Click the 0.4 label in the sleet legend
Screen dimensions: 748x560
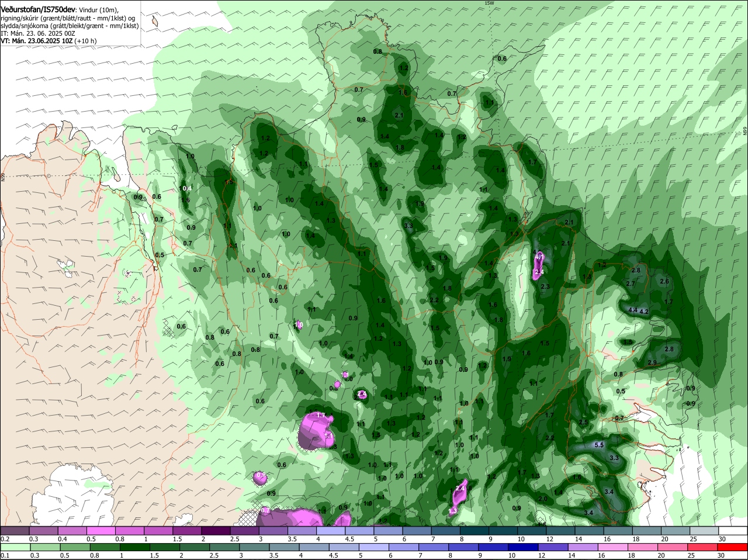click(x=63, y=538)
